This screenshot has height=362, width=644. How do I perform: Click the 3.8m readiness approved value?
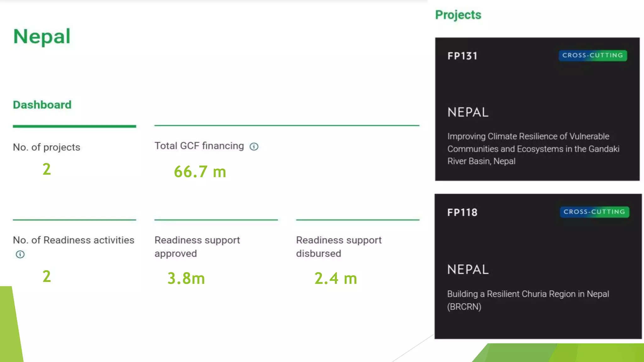[186, 278]
